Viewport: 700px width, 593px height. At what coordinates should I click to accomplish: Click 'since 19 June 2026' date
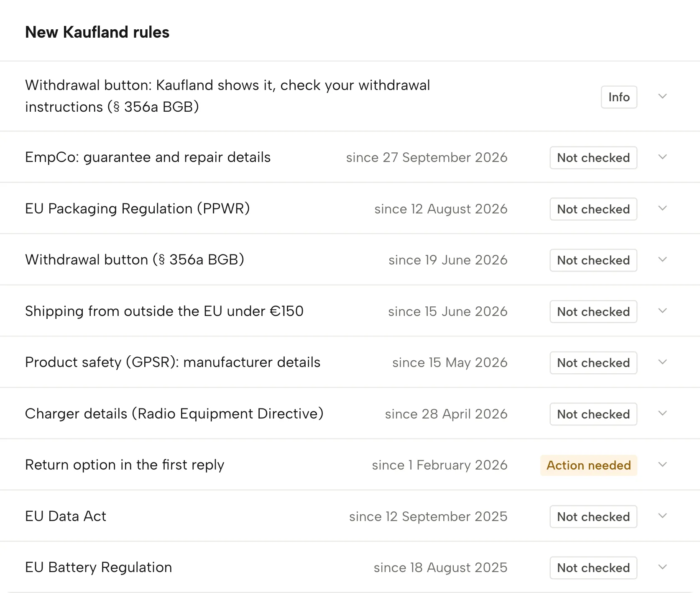(x=448, y=260)
